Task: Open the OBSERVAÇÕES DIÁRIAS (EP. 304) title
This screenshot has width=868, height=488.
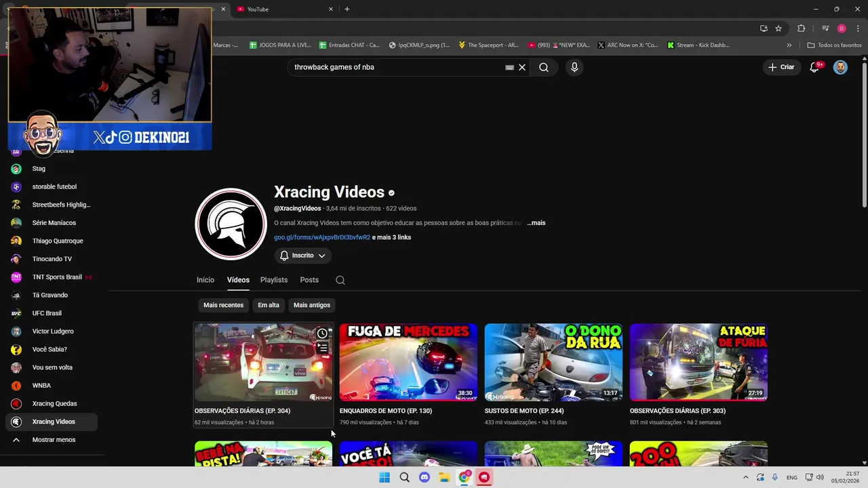Action: pyautogui.click(x=242, y=411)
